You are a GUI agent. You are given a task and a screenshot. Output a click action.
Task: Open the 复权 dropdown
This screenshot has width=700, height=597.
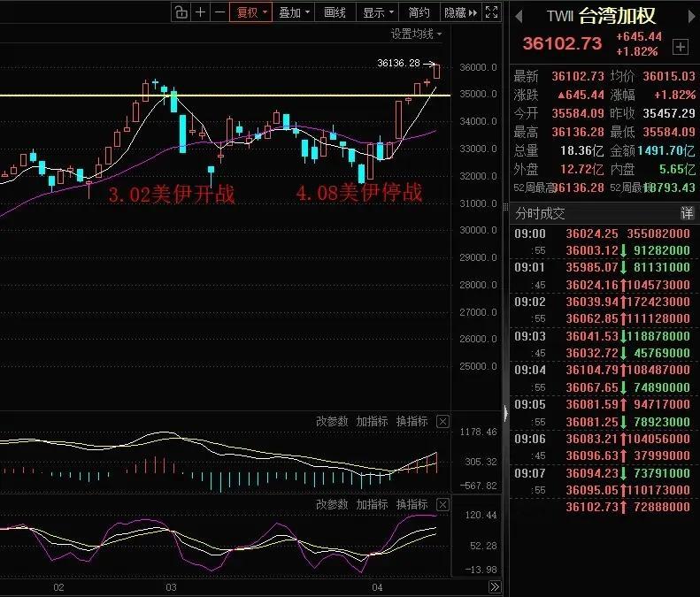coord(251,12)
